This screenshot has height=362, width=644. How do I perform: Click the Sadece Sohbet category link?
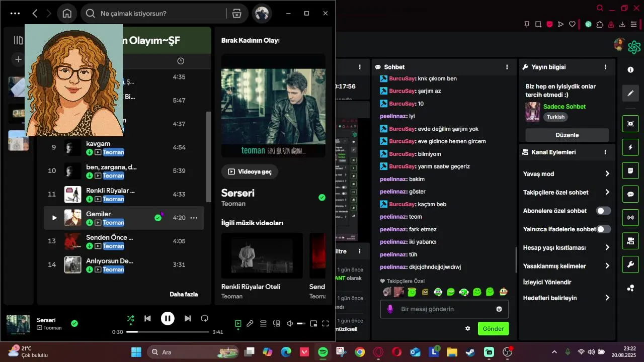tap(564, 107)
